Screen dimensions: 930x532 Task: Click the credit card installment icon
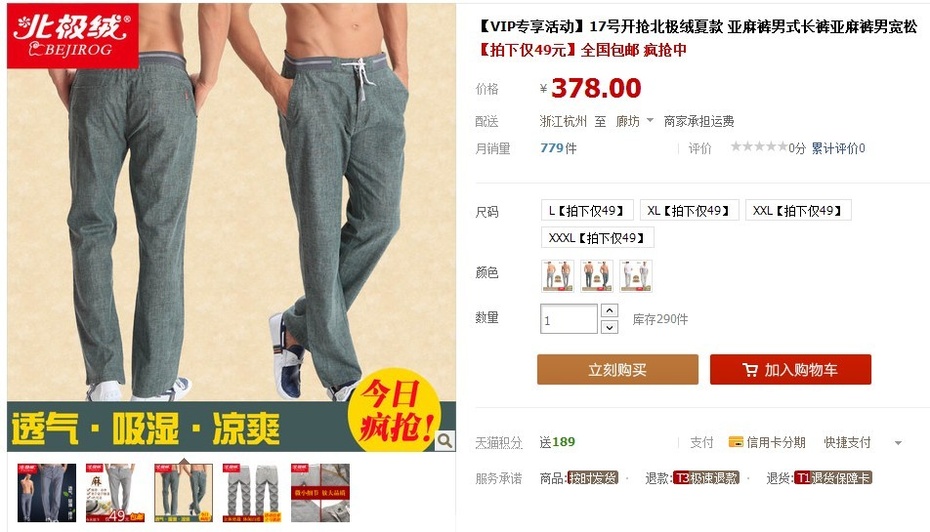point(735,442)
